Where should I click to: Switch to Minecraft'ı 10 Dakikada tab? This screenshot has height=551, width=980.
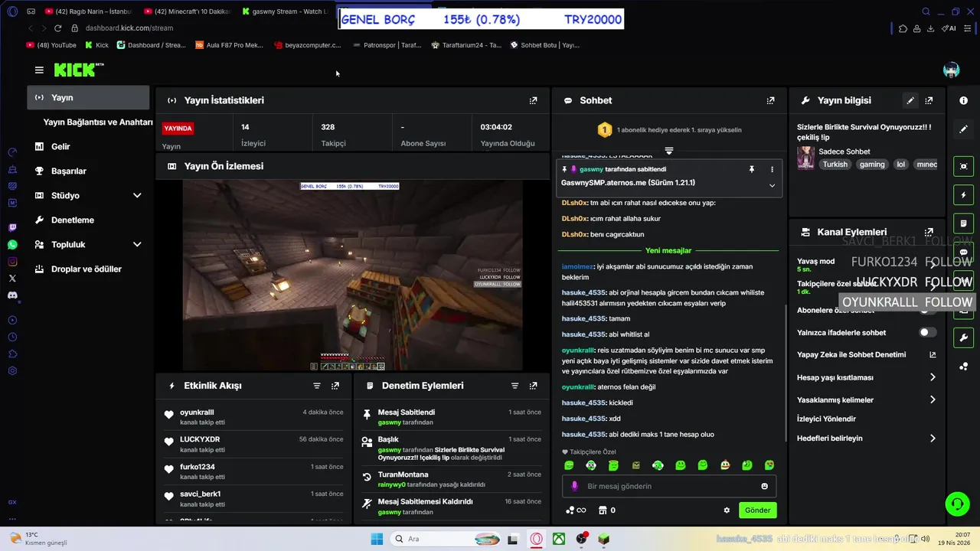click(x=186, y=11)
